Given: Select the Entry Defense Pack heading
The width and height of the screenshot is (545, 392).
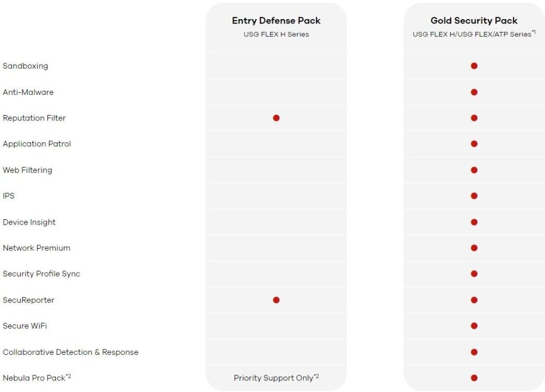Looking at the screenshot, I should [x=276, y=21].
